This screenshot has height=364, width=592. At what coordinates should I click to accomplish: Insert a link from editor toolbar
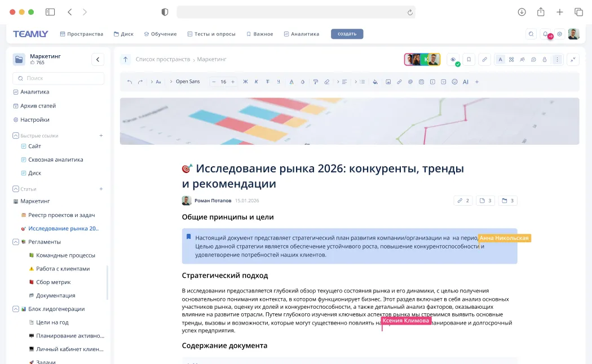coord(399,82)
